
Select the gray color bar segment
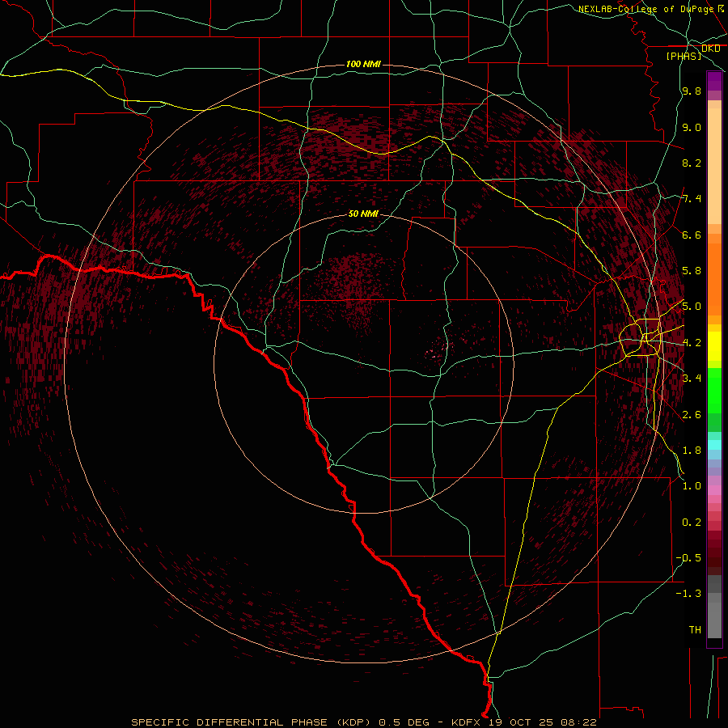pos(714,620)
